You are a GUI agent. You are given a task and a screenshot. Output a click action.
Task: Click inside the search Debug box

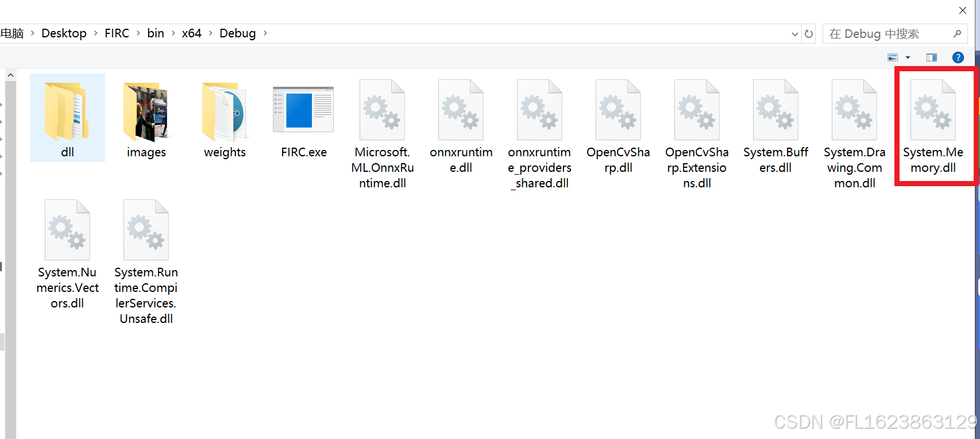[x=885, y=33]
